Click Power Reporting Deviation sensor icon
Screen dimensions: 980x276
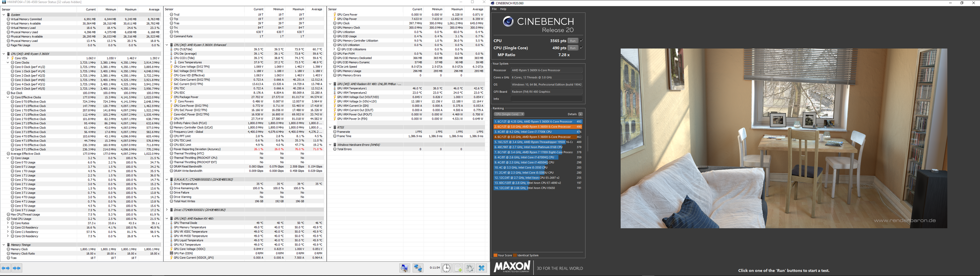pos(171,149)
